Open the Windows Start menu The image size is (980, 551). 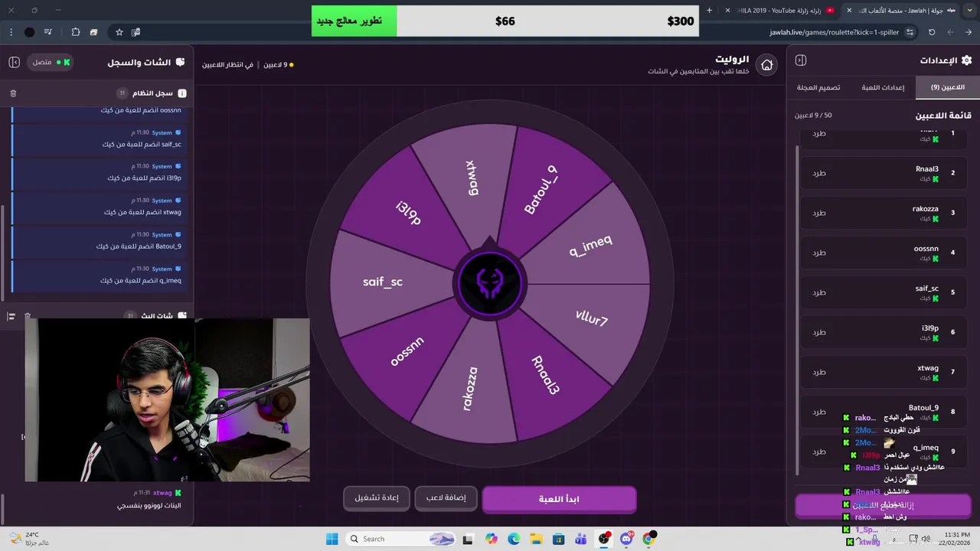[332, 539]
